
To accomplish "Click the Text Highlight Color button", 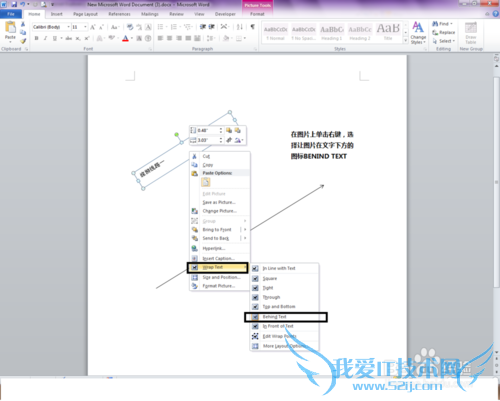I will pos(111,38).
